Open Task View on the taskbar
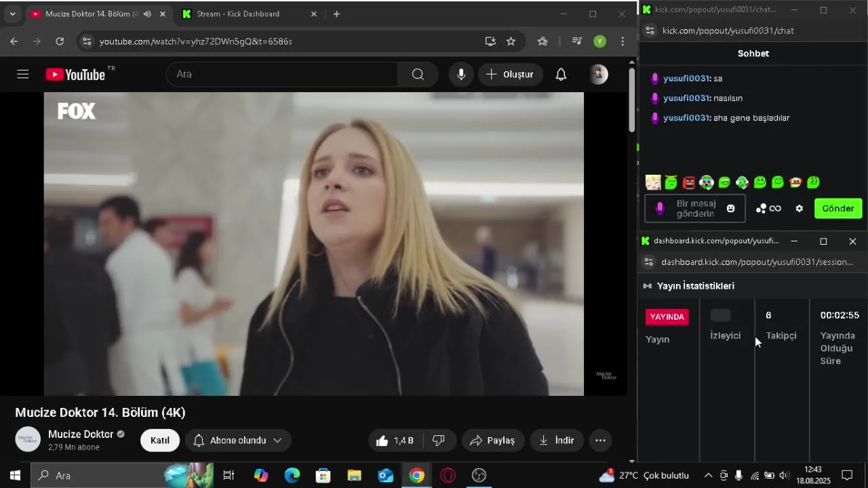This screenshot has width=868, height=488. pos(229,476)
